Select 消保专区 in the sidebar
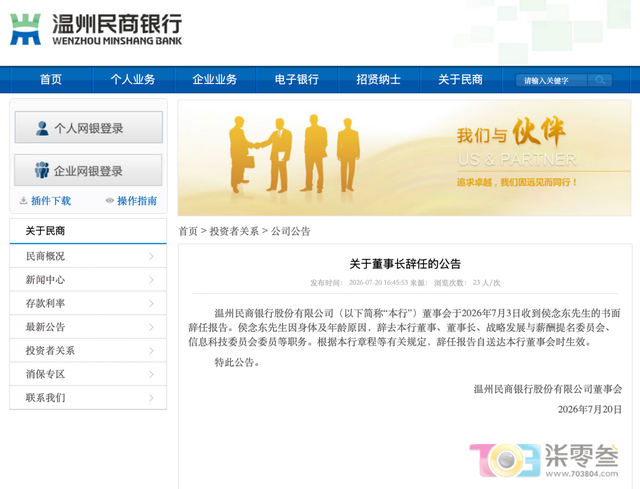 (x=88, y=374)
